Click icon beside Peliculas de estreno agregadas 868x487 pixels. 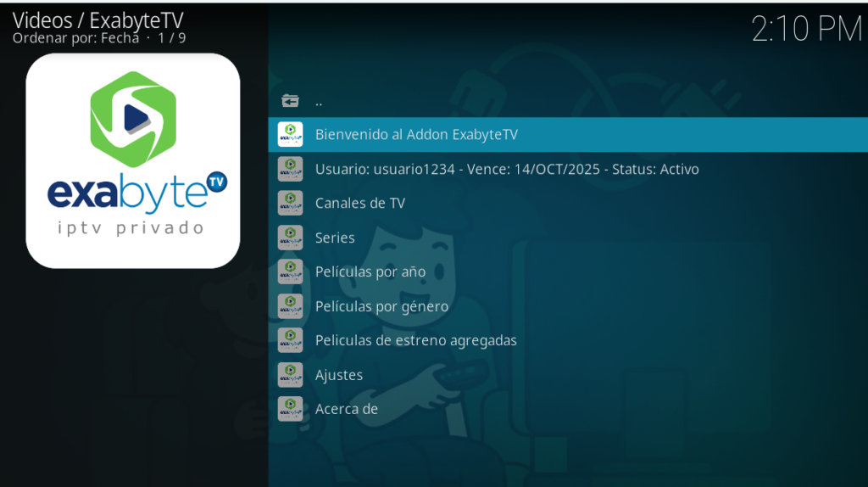pyautogui.click(x=290, y=340)
